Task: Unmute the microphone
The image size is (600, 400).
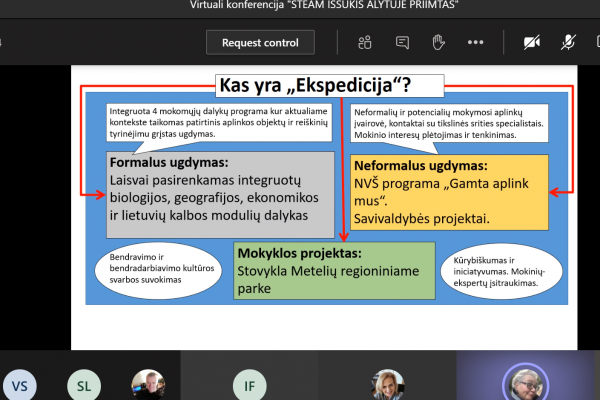Action: click(x=568, y=42)
